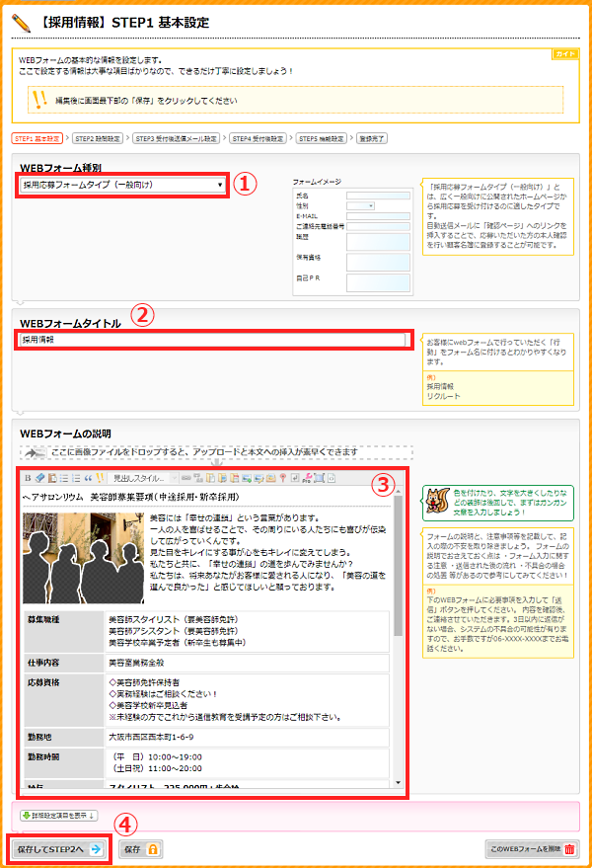
Task: Toggle fullscreen editor mode
Action: click(320, 478)
